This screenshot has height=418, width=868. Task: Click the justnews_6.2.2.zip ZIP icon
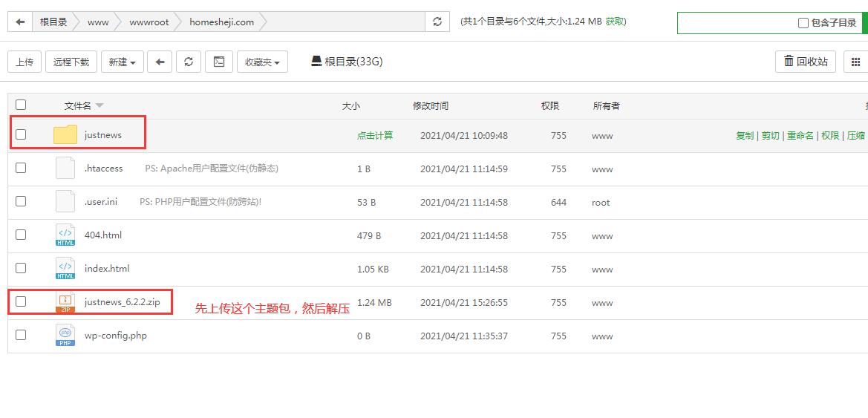pos(65,301)
